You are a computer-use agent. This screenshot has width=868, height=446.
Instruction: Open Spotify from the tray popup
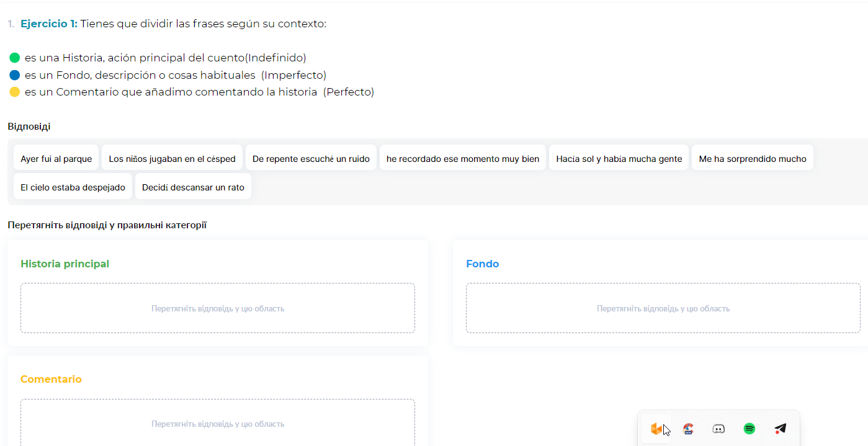(749, 429)
